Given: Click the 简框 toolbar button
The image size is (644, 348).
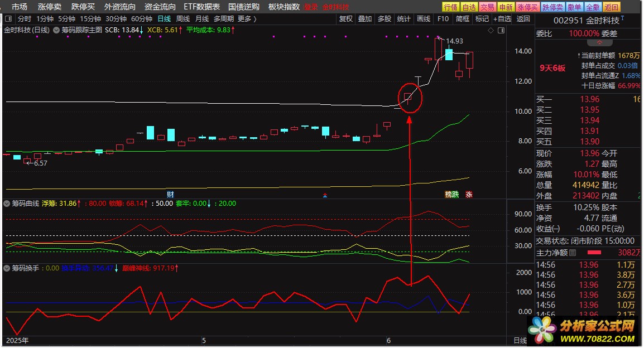Looking at the screenshot, I should pyautogui.click(x=463, y=19).
